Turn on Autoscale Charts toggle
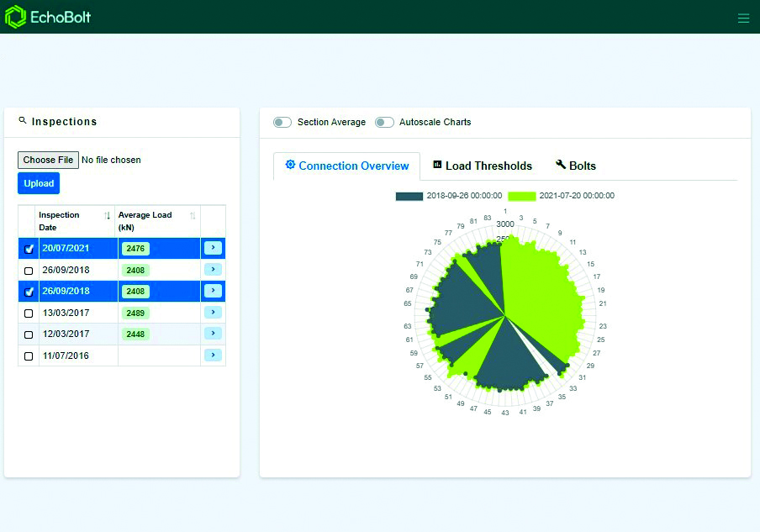Image resolution: width=760 pixels, height=532 pixels. click(x=384, y=123)
